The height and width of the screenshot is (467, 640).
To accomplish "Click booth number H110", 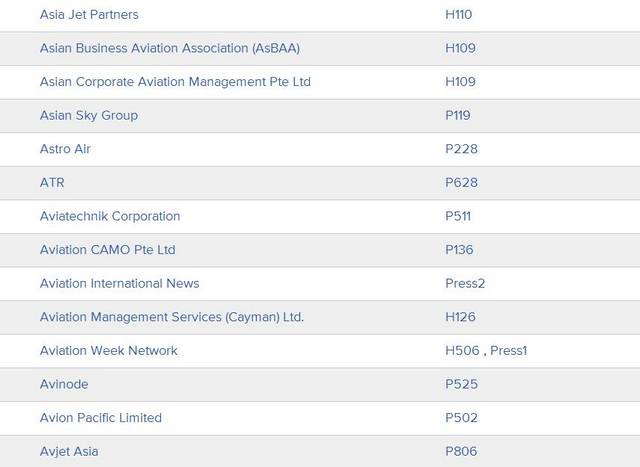I will click(458, 15).
